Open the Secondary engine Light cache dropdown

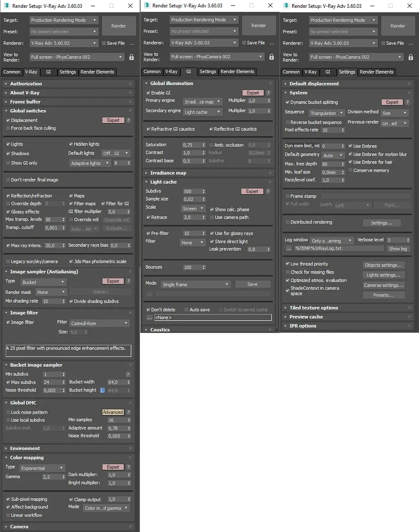point(203,112)
